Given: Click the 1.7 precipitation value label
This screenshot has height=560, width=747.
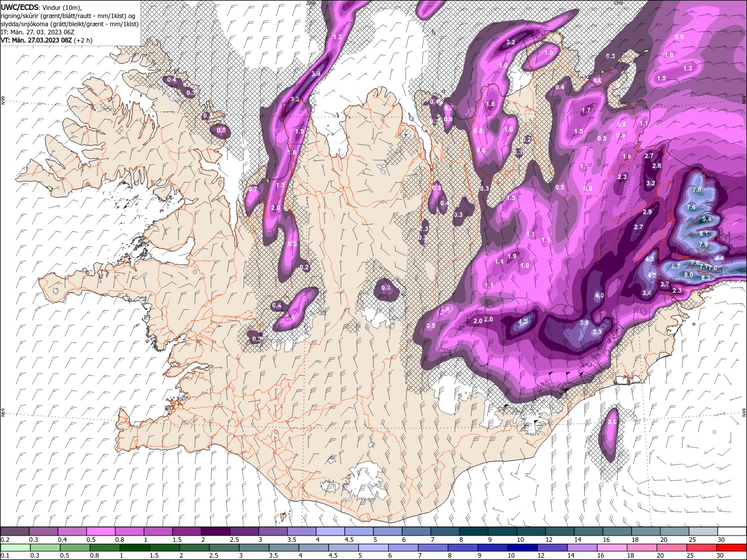Looking at the screenshot, I should 586,110.
